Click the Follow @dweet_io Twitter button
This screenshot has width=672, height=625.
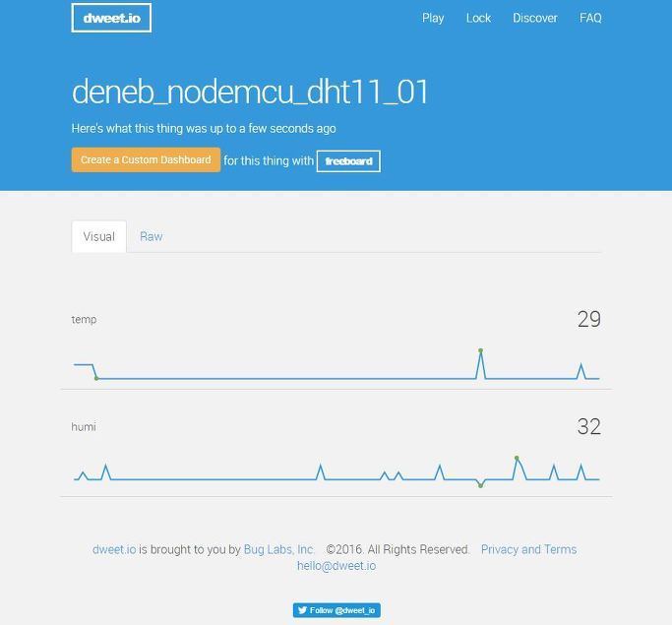[336, 610]
